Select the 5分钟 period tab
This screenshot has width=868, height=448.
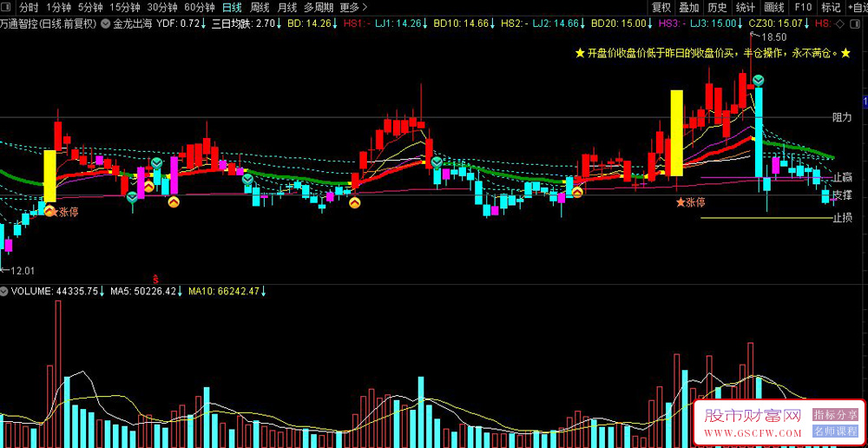90,7
